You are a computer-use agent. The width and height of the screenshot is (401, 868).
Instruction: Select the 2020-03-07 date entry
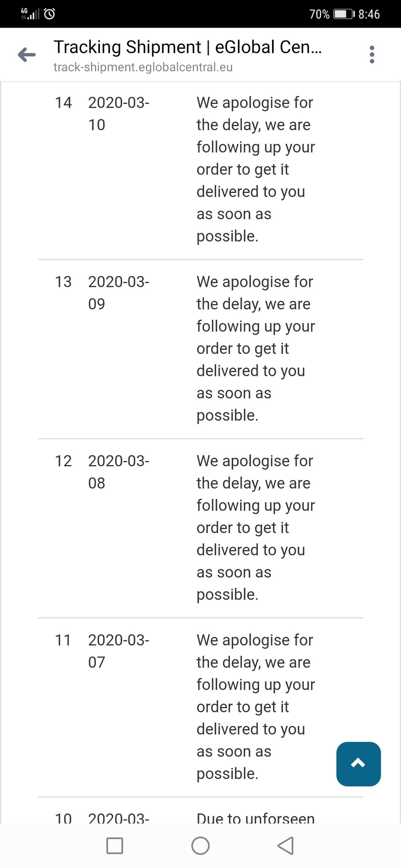(119, 651)
